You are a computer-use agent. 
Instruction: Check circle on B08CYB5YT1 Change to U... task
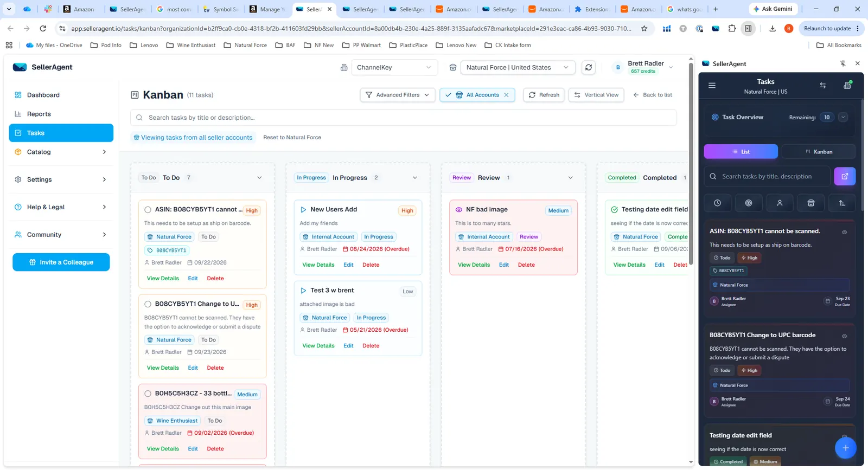tap(148, 304)
